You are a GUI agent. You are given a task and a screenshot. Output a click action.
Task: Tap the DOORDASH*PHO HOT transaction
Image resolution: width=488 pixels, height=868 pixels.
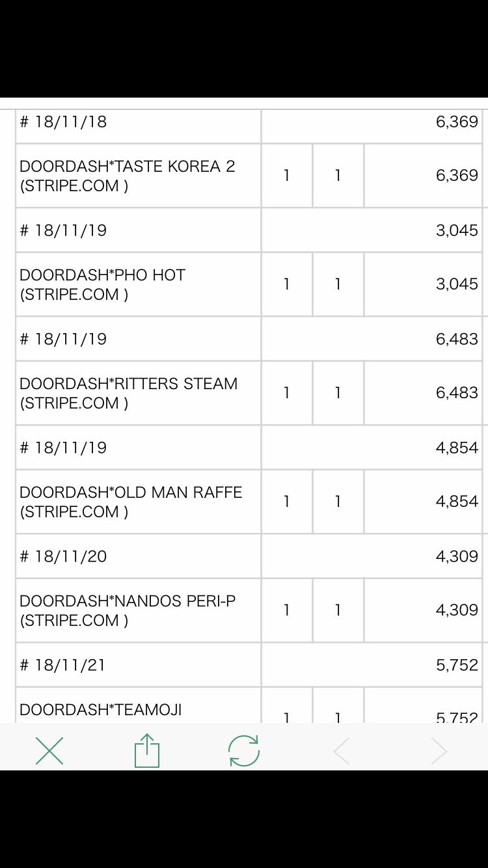[x=102, y=284]
